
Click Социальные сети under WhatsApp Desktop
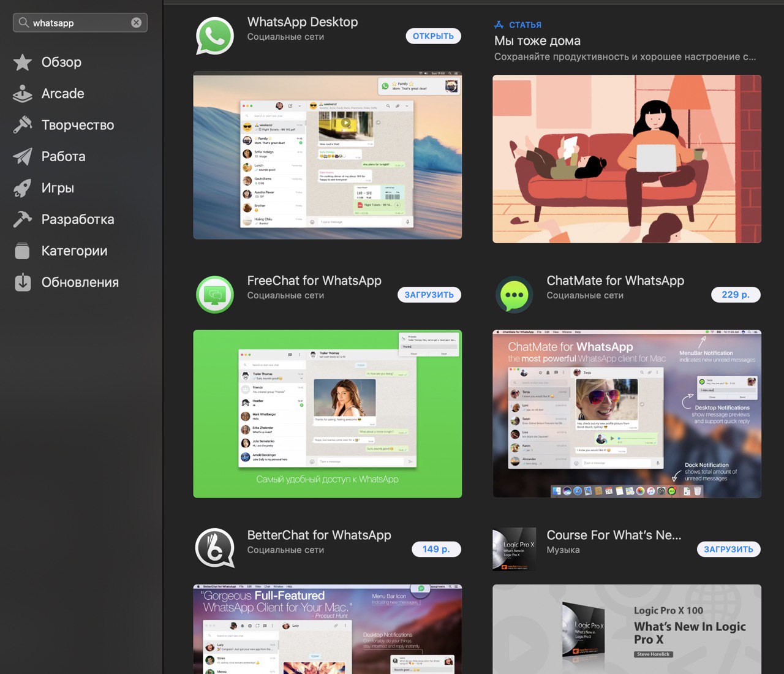[285, 37]
